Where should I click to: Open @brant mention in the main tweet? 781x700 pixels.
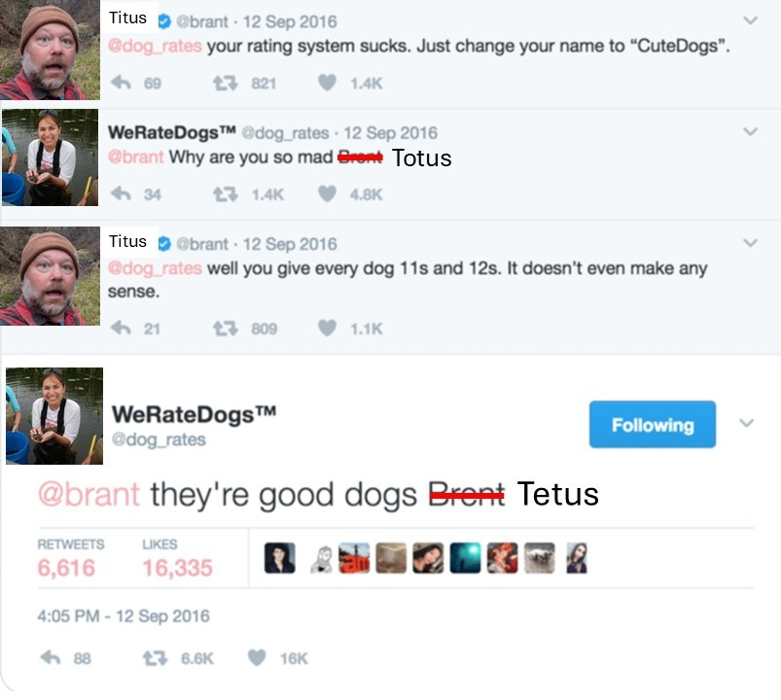tap(89, 495)
